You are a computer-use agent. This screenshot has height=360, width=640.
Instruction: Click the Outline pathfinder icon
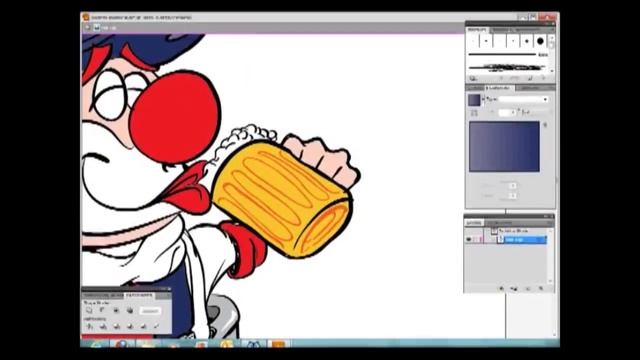click(143, 326)
